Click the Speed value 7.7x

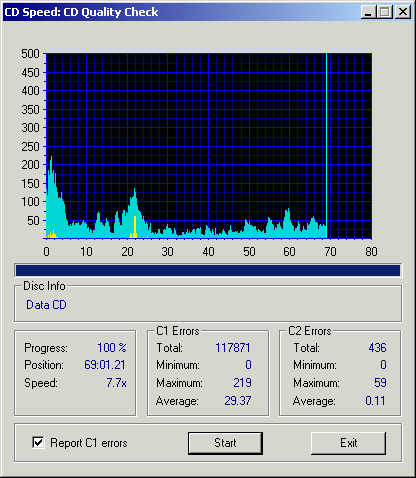116,383
